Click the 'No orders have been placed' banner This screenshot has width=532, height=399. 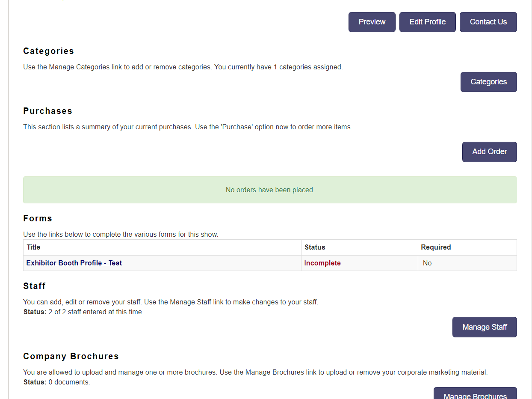[270, 190]
